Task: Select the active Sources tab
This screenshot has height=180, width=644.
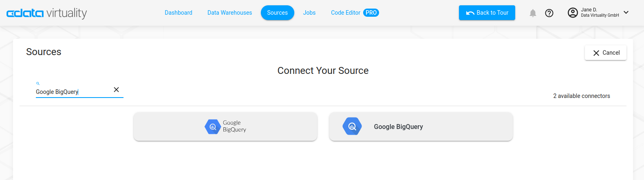Action: coord(277,13)
